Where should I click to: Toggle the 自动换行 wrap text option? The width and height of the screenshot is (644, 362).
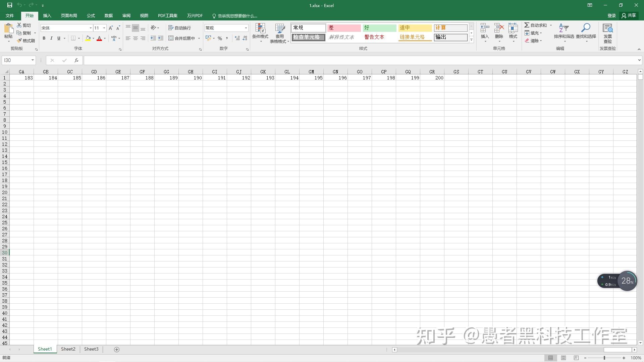point(180,27)
